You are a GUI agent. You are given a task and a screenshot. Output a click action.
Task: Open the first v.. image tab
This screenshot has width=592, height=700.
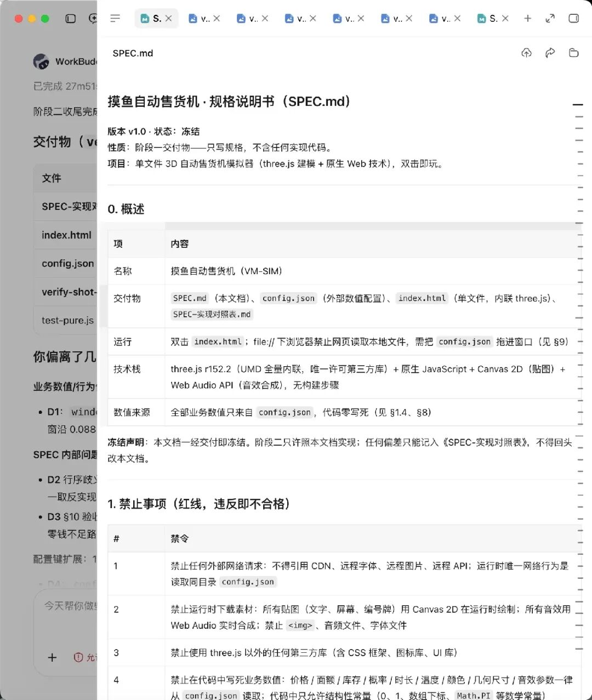(x=198, y=19)
